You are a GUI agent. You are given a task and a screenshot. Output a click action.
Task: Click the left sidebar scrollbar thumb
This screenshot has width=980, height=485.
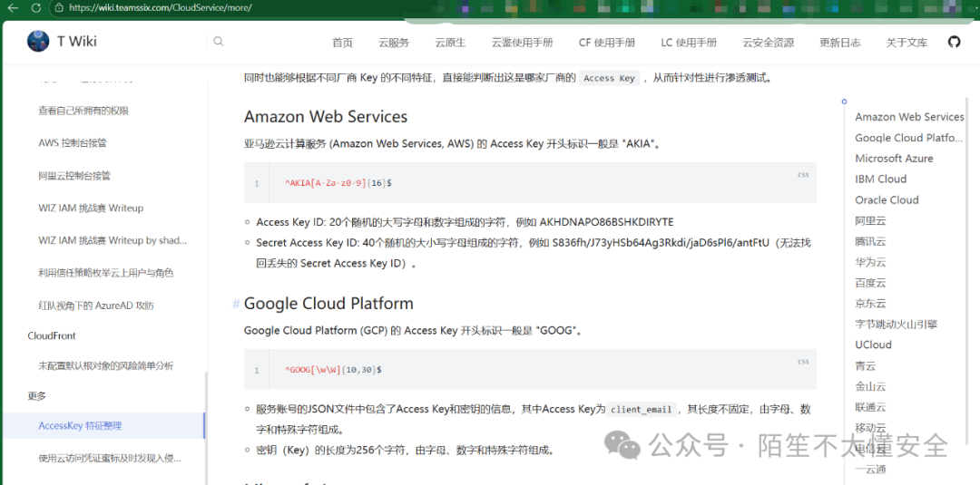point(206,428)
